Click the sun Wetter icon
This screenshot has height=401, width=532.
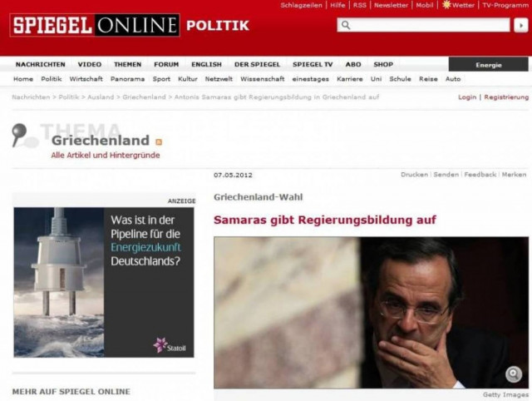pos(446,5)
